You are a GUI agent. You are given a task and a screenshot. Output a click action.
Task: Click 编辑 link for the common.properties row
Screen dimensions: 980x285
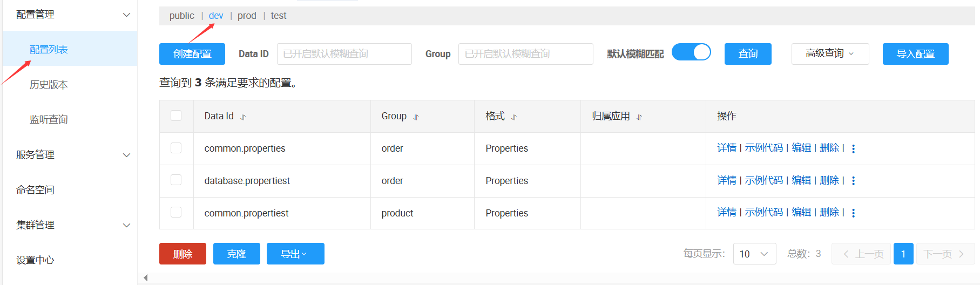801,148
